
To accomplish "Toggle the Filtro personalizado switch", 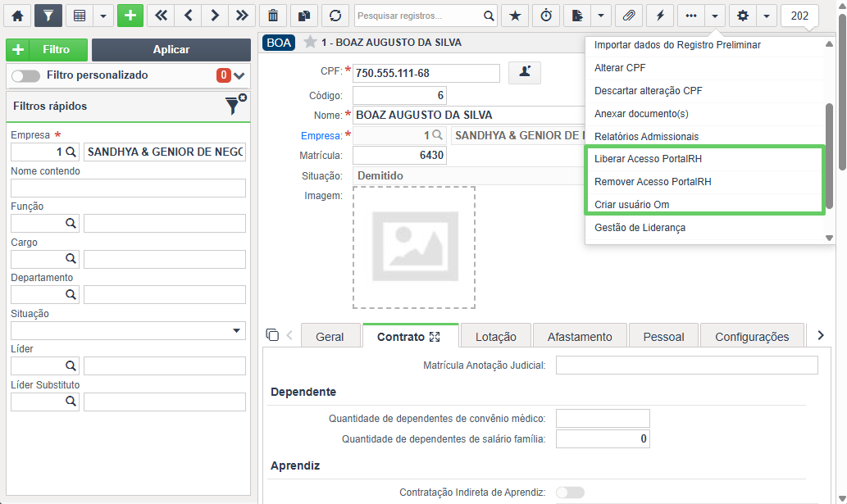I will (26, 75).
